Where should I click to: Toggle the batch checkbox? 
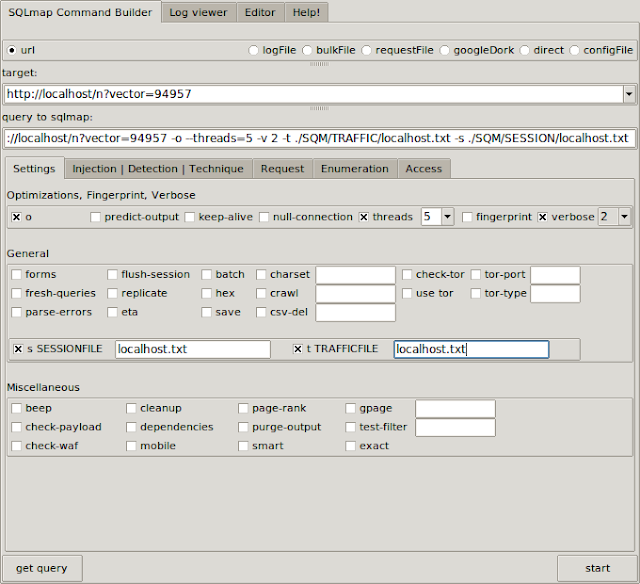tap(207, 275)
